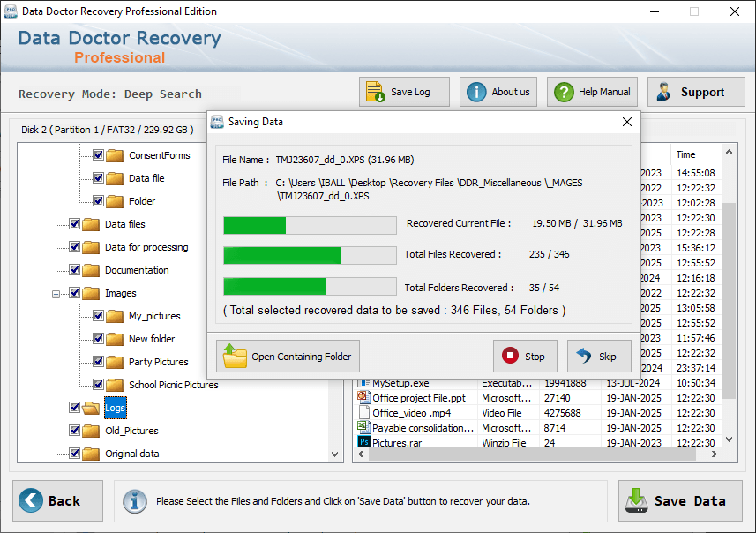This screenshot has height=533, width=756.
Task: Toggle Data for processing checkbox
Action: click(x=75, y=247)
